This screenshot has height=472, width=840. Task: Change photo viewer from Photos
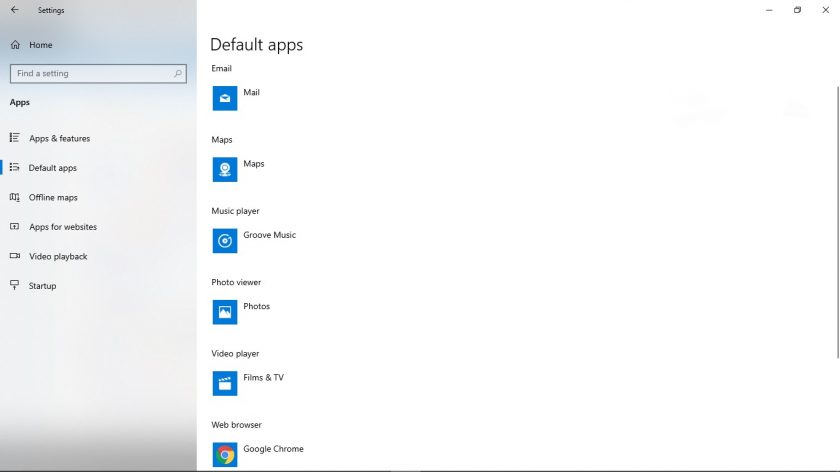[x=257, y=306]
